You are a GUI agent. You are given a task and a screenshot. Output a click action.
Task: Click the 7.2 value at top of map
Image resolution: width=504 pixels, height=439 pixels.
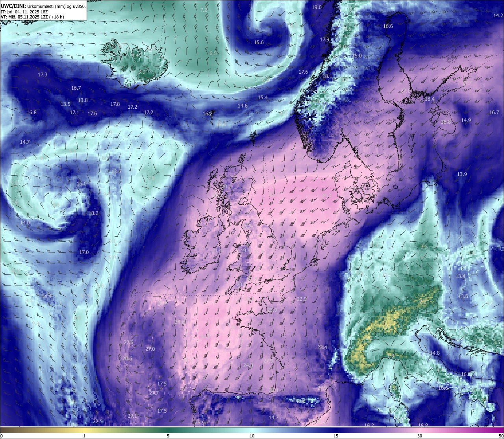204,10
